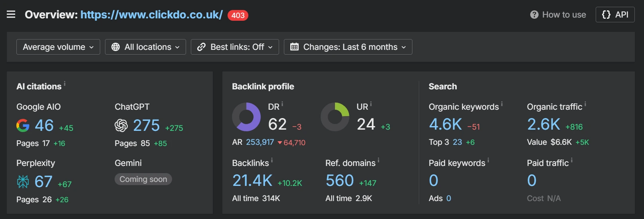
Task: Open Paid traffic value 0
Action: point(532,181)
